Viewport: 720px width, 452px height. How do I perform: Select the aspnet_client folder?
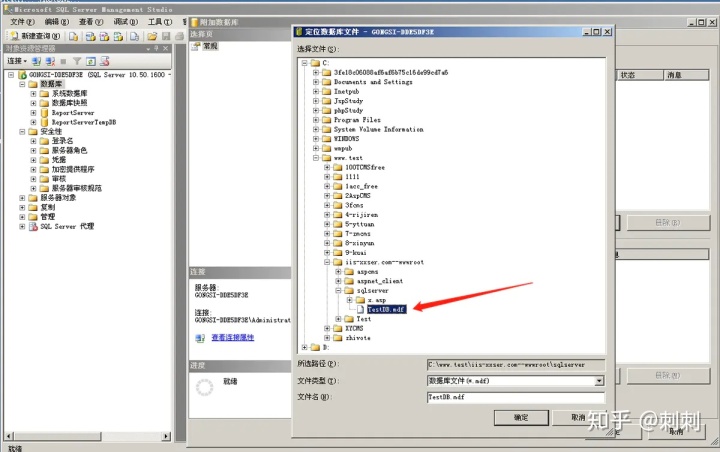click(380, 281)
